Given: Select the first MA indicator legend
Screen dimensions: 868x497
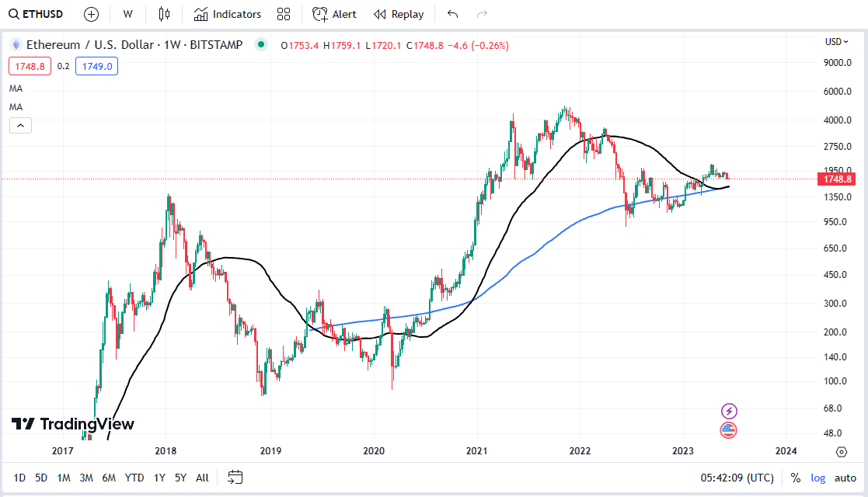Looking at the screenshot, I should coord(16,89).
